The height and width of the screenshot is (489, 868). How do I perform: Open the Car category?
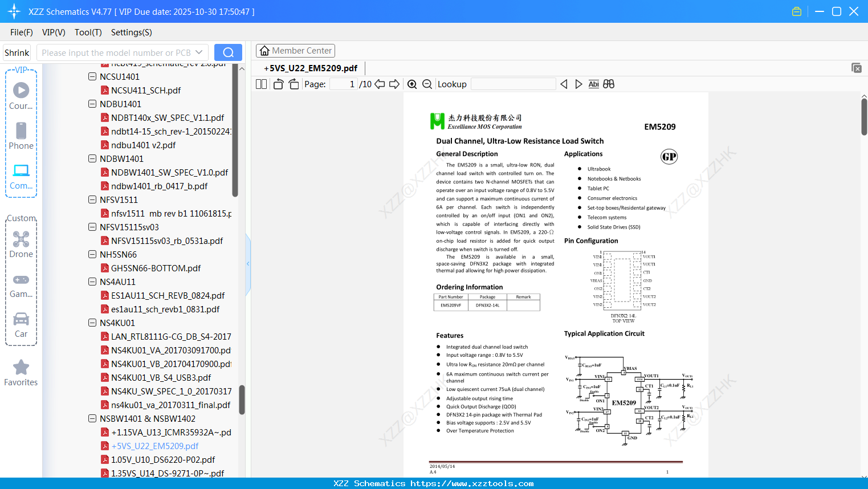(21, 325)
